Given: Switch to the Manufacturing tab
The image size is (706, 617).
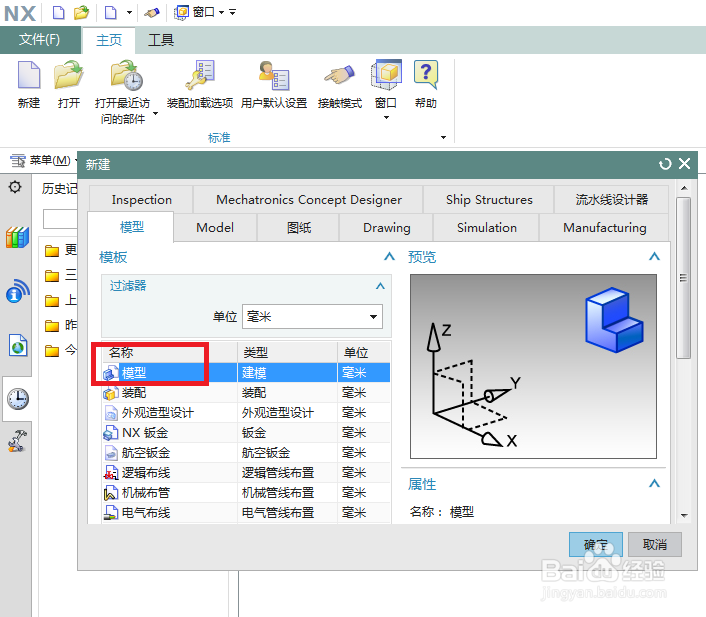Looking at the screenshot, I should [605, 227].
